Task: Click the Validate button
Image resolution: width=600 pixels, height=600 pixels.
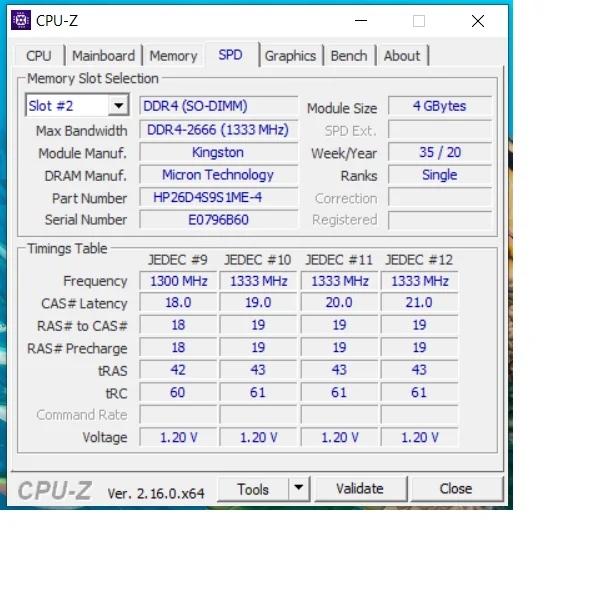Action: pos(360,489)
